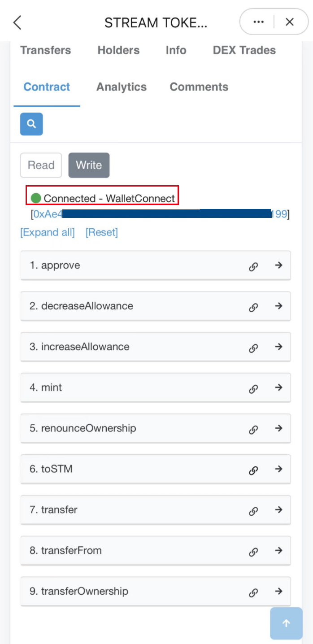This screenshot has height=644, width=313.
Task: Open the Holders tab
Action: 118,50
